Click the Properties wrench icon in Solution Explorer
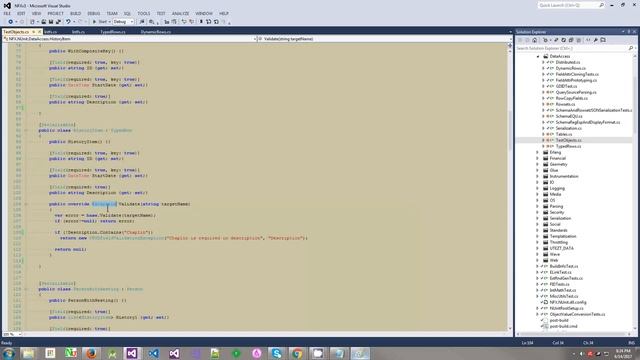640x360 pixels. [595, 40]
